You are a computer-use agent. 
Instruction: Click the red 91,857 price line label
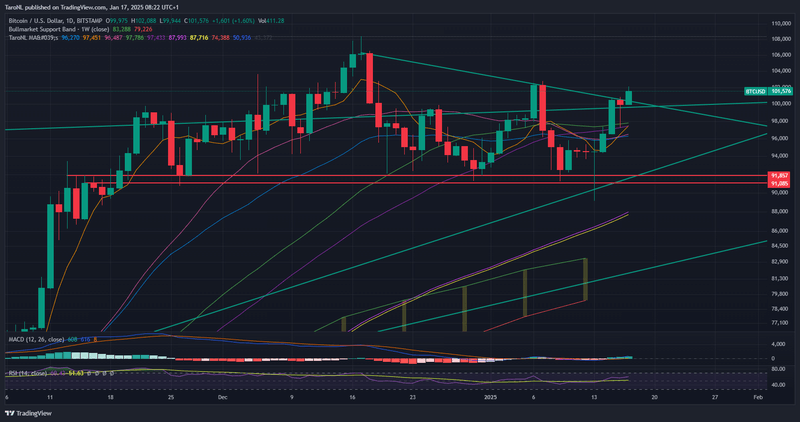click(x=779, y=176)
